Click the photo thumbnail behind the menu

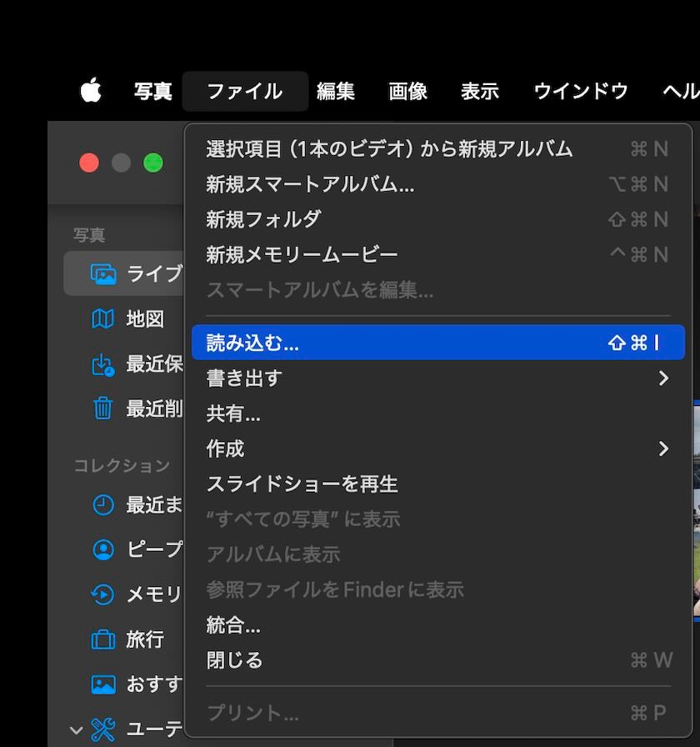[x=697, y=509]
